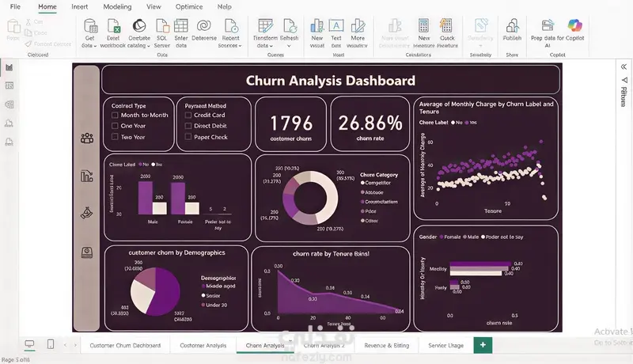This screenshot has height=364, width=633.
Task: Switch to the Customer Analysis page tab
Action: click(x=203, y=346)
